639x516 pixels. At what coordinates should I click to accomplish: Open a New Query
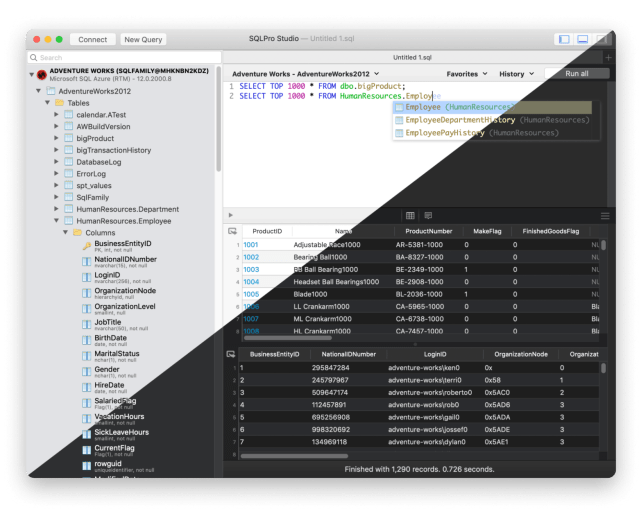click(x=143, y=40)
